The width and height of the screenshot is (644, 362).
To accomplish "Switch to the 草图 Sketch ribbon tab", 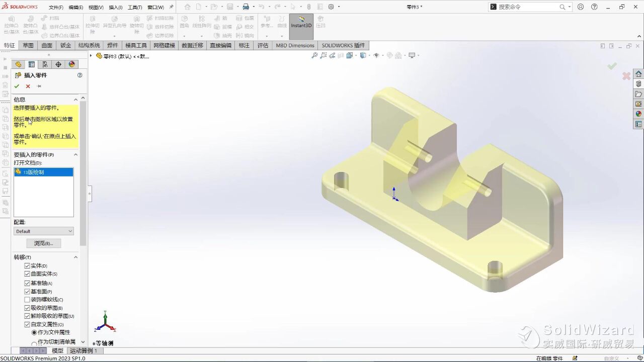I will click(x=27, y=45).
